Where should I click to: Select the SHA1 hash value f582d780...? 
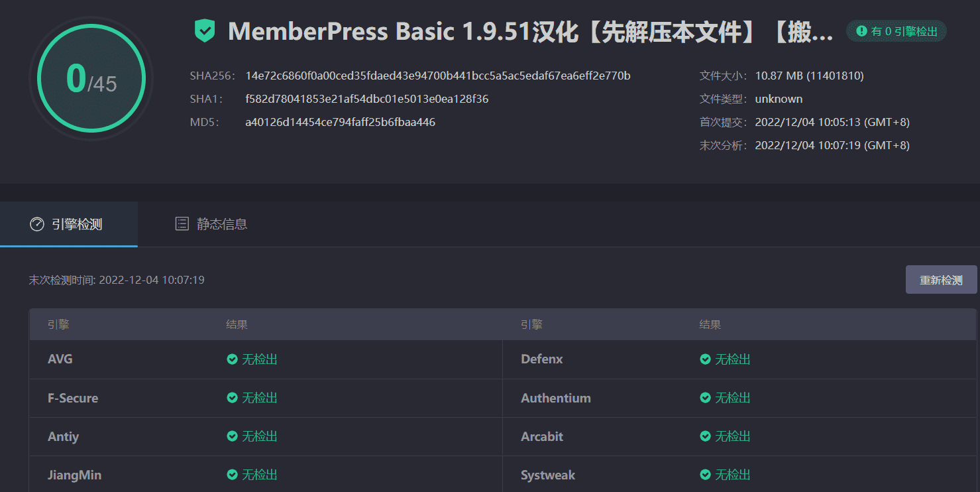coord(367,99)
